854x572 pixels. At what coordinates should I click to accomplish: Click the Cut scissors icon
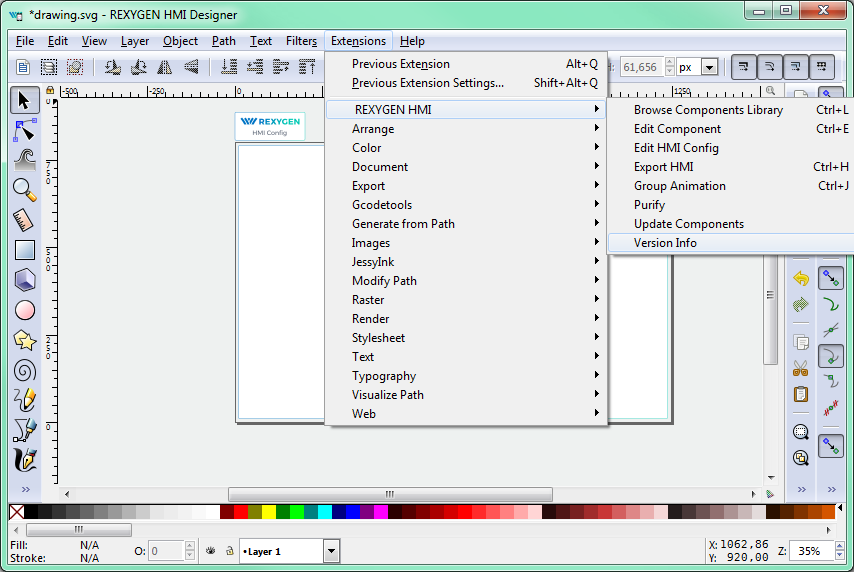point(801,369)
